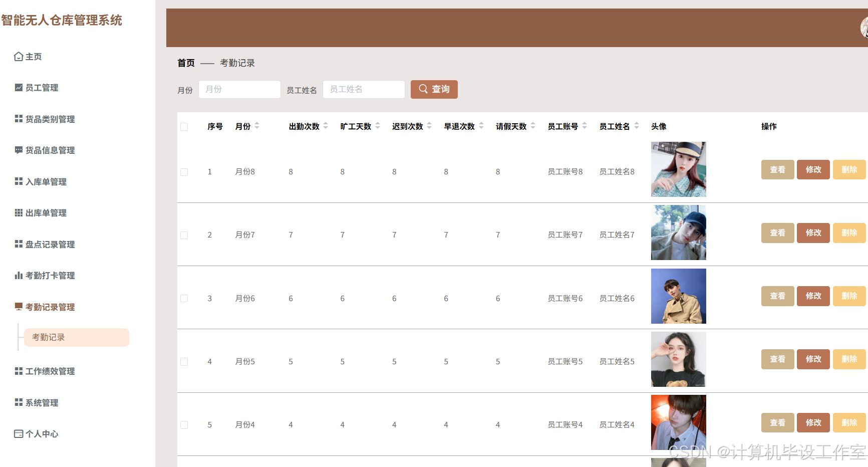This screenshot has height=467, width=868.
Task: Click 修改 for 员工姓名6 row
Action: (x=813, y=296)
